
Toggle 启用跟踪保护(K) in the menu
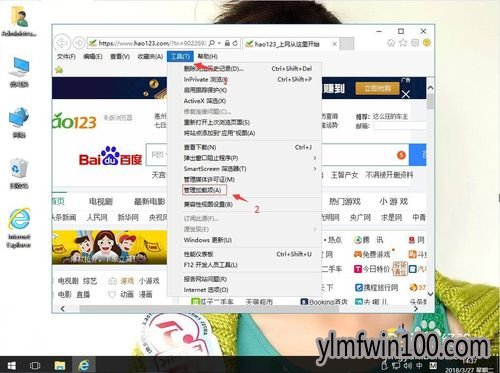[x=244, y=90]
